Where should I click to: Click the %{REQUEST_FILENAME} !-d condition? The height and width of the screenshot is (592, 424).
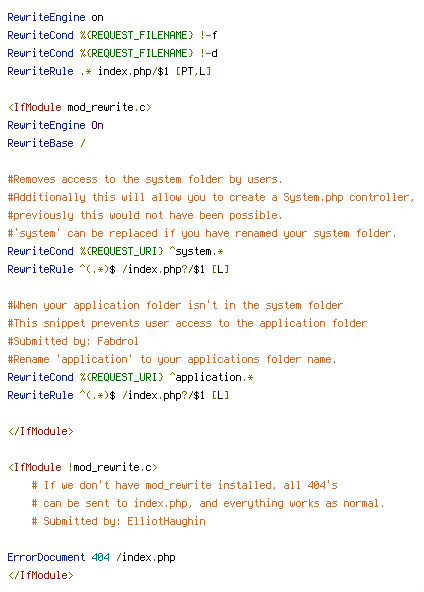148,53
